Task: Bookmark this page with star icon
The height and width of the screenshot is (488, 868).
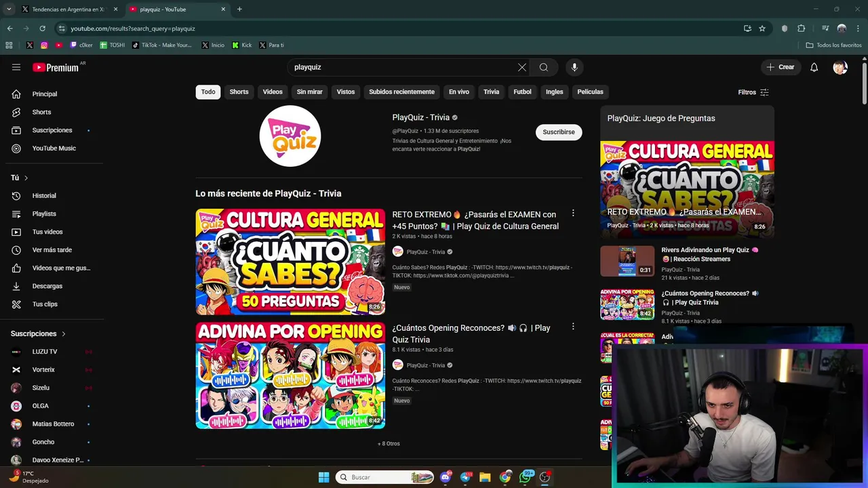Action: click(x=762, y=28)
